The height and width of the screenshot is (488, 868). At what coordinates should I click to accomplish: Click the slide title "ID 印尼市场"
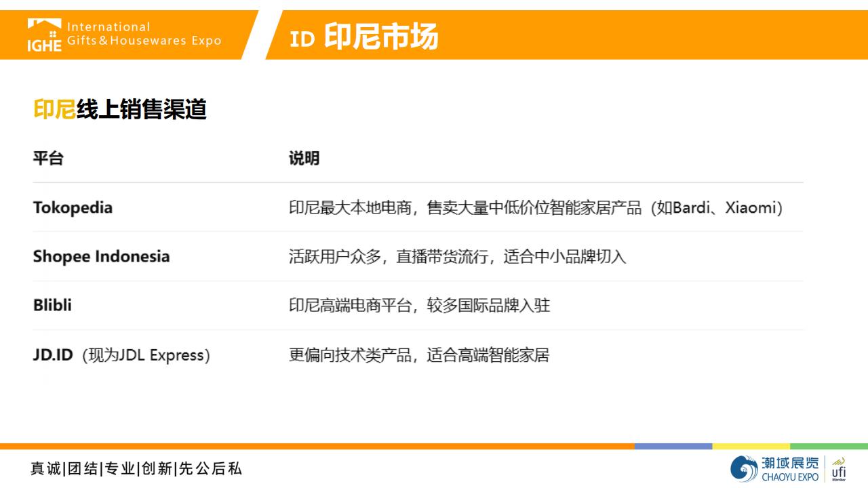364,37
